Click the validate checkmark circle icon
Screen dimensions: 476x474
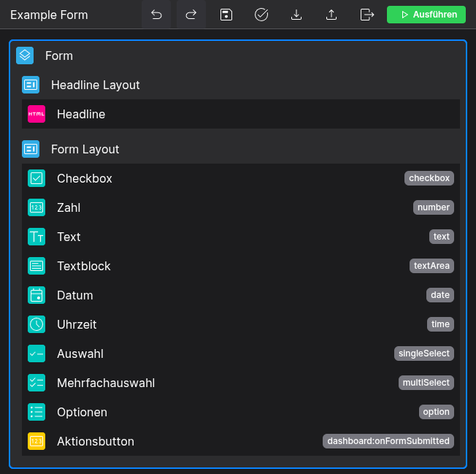[261, 15]
